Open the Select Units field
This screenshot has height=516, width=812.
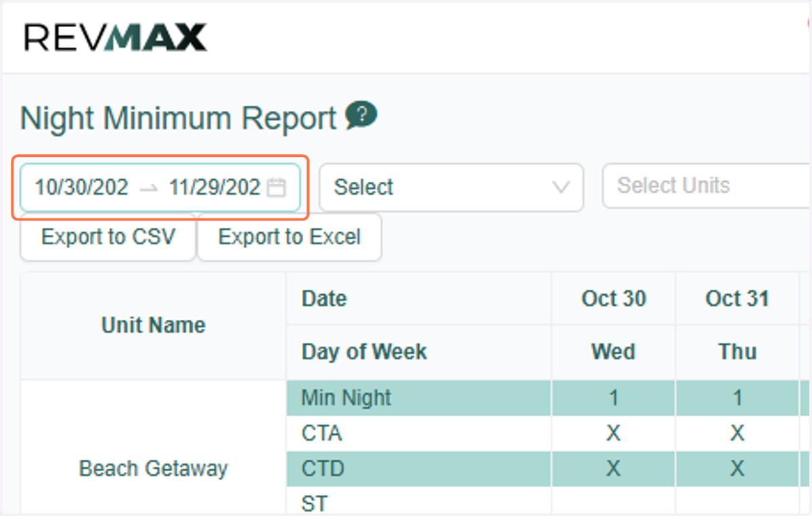[x=706, y=185]
